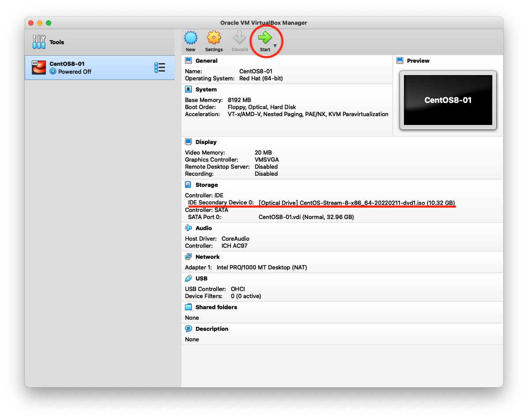528x420 pixels.
Task: Click the Display section monitor icon
Action: (189, 142)
